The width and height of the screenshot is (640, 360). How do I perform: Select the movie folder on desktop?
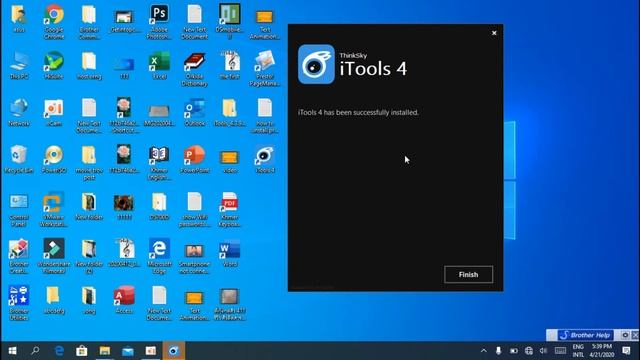click(x=89, y=162)
